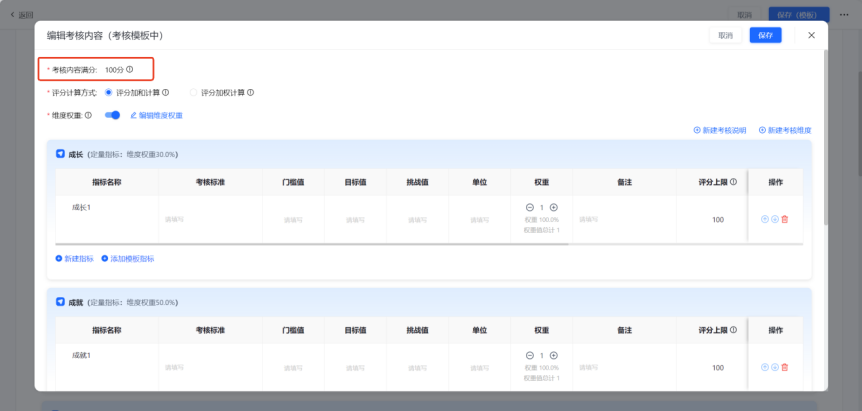This screenshot has width=862, height=411.
Task: Click info icon beside 评分加和计算
Action: [x=165, y=93]
